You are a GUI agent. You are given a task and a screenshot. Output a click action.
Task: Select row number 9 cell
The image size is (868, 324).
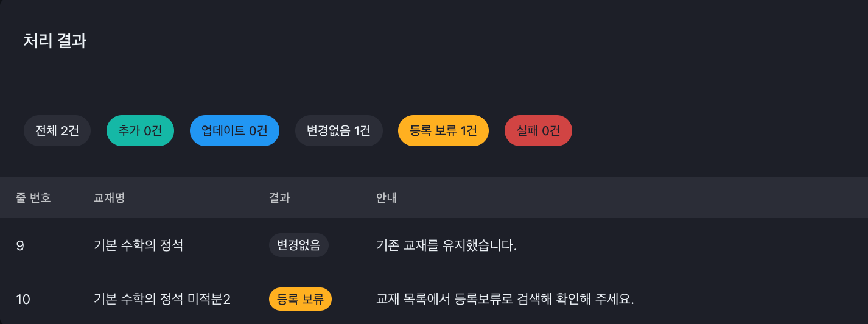pyautogui.click(x=20, y=245)
